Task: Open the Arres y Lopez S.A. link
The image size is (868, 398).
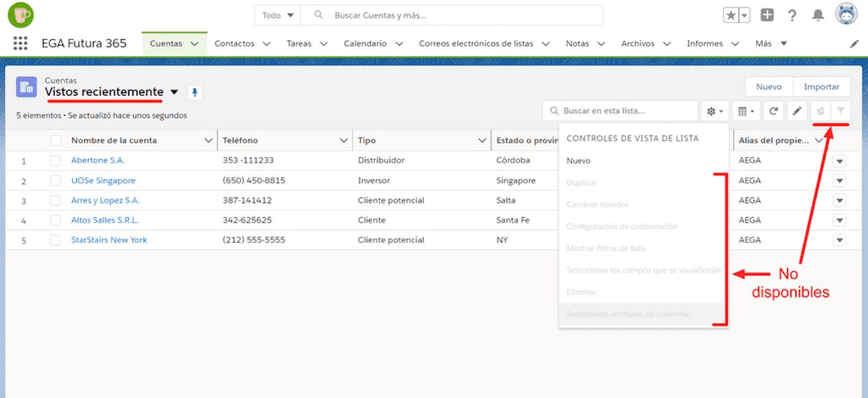Action: click(x=106, y=200)
